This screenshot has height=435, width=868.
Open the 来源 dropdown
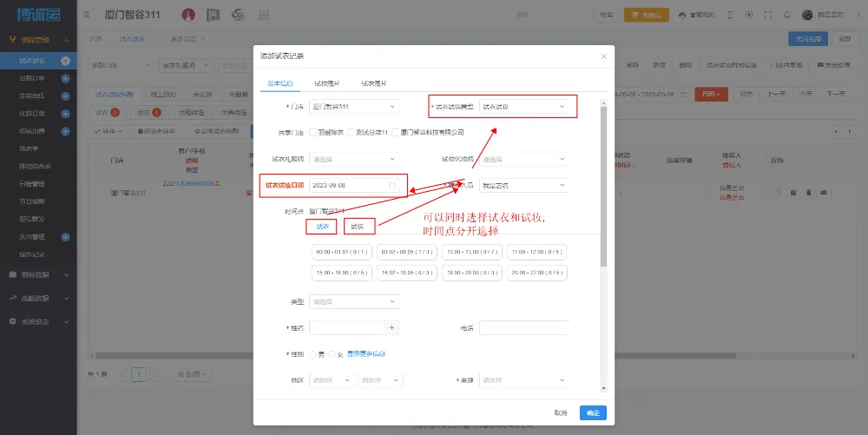coord(524,381)
